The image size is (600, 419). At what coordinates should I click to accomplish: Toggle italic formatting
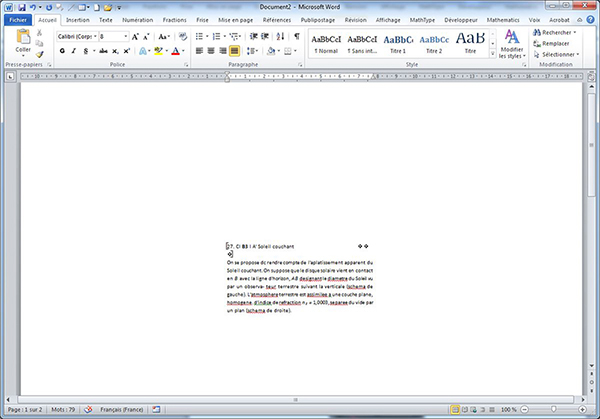pyautogui.click(x=75, y=50)
